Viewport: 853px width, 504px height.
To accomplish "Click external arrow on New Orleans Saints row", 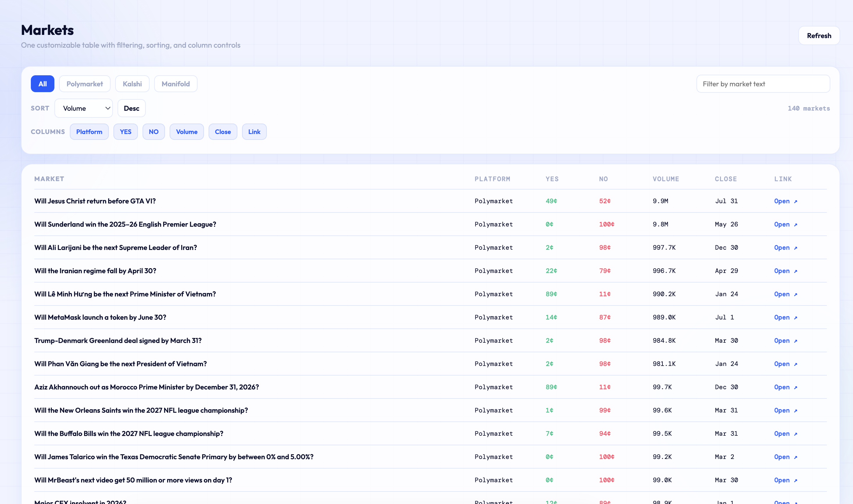I will click(x=796, y=411).
